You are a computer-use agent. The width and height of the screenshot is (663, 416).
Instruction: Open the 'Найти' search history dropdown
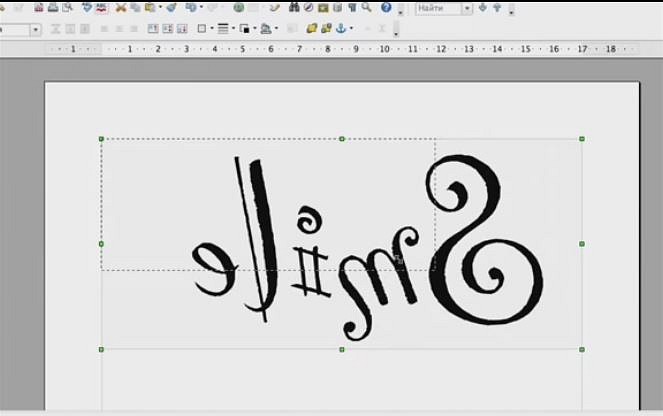[467, 8]
